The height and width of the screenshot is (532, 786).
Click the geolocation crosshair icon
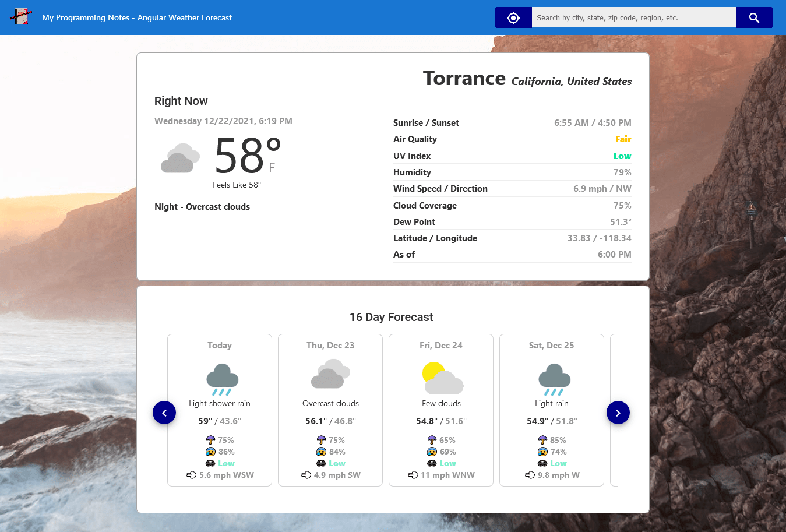pyautogui.click(x=513, y=17)
